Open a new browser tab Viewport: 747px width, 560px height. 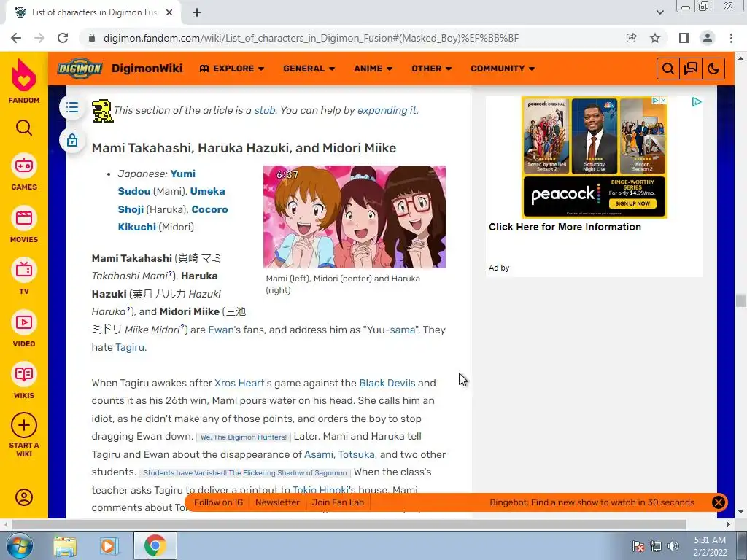[x=197, y=13]
